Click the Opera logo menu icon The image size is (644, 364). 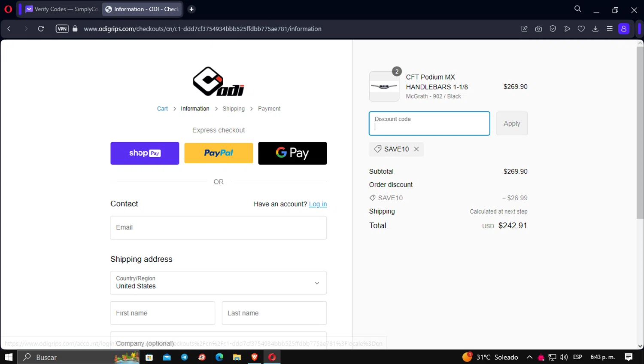click(8, 9)
